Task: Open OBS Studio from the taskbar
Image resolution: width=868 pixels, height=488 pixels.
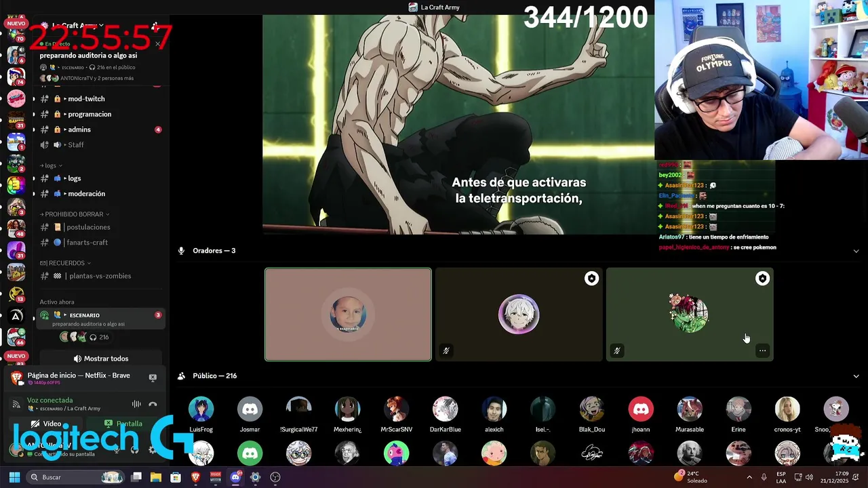Action: pyautogui.click(x=275, y=477)
